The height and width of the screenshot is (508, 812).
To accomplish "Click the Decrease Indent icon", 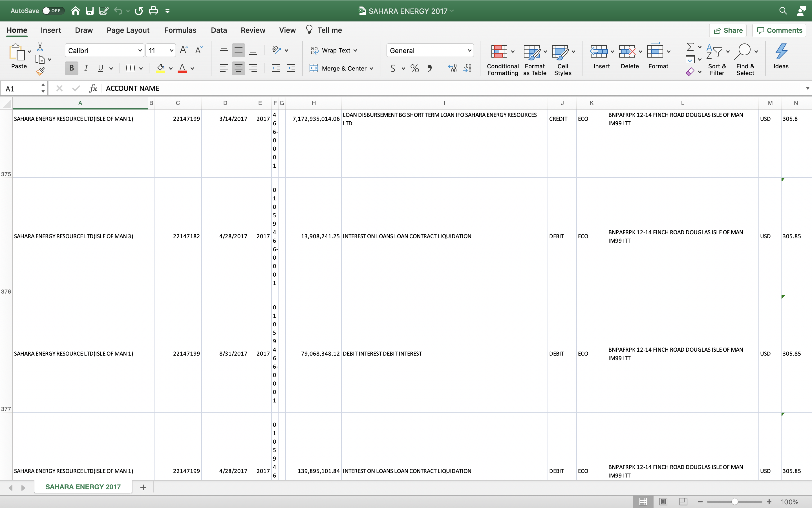I will pos(276,68).
